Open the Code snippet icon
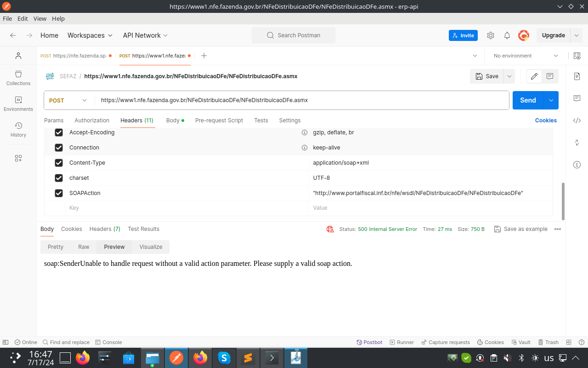 (577, 121)
